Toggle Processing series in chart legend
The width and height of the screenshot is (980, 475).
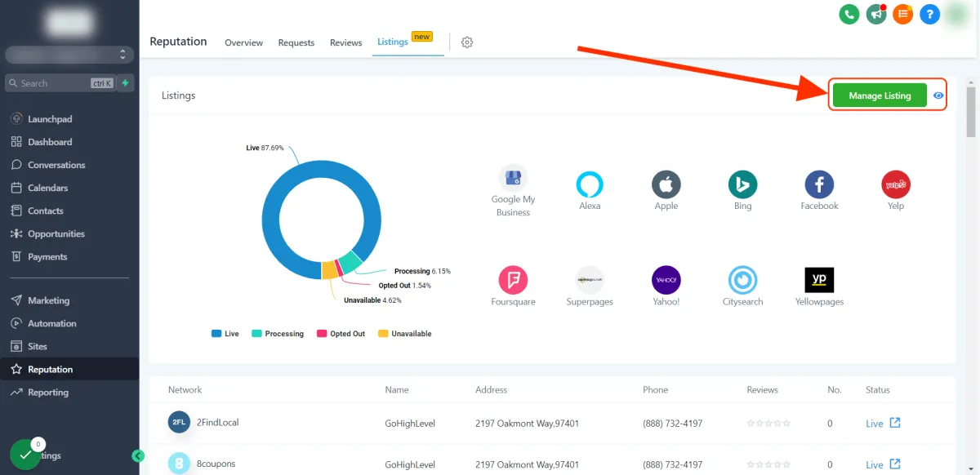click(278, 334)
